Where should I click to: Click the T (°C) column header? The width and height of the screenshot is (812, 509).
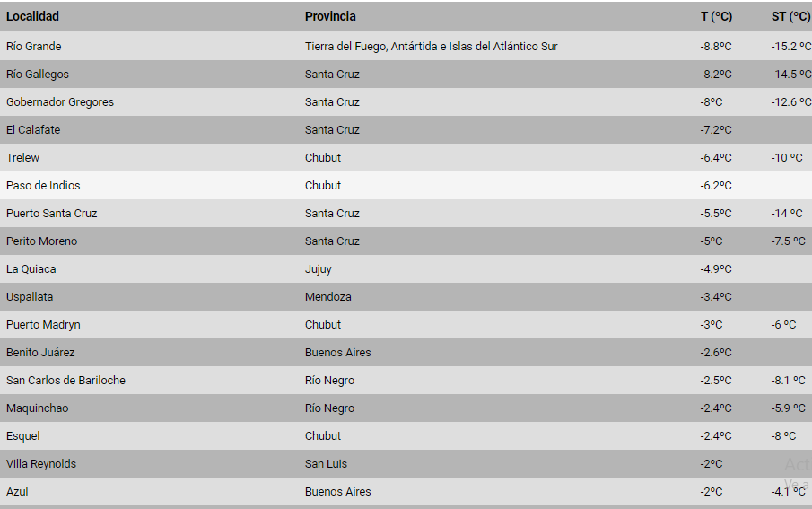click(716, 16)
